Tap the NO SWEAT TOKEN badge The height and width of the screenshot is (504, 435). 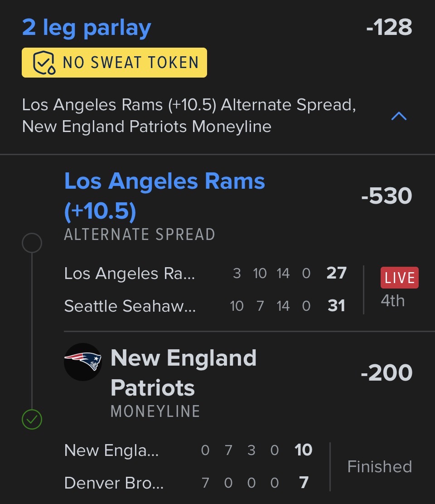pos(115,63)
